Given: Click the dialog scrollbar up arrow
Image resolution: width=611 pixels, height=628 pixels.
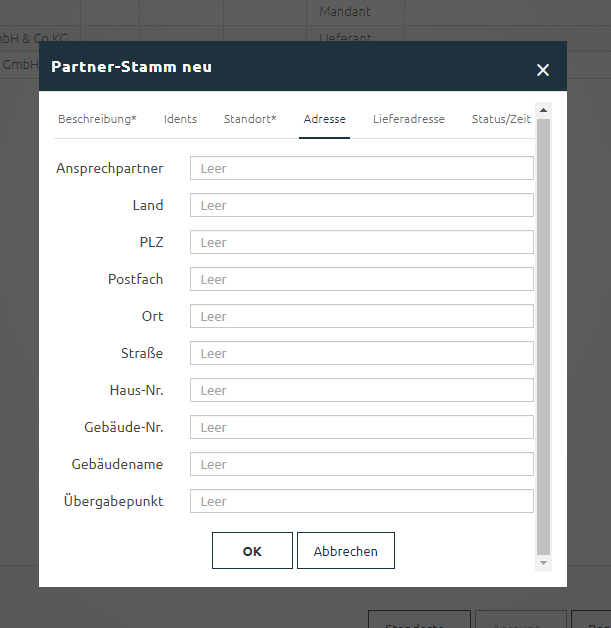Looking at the screenshot, I should tap(543, 110).
